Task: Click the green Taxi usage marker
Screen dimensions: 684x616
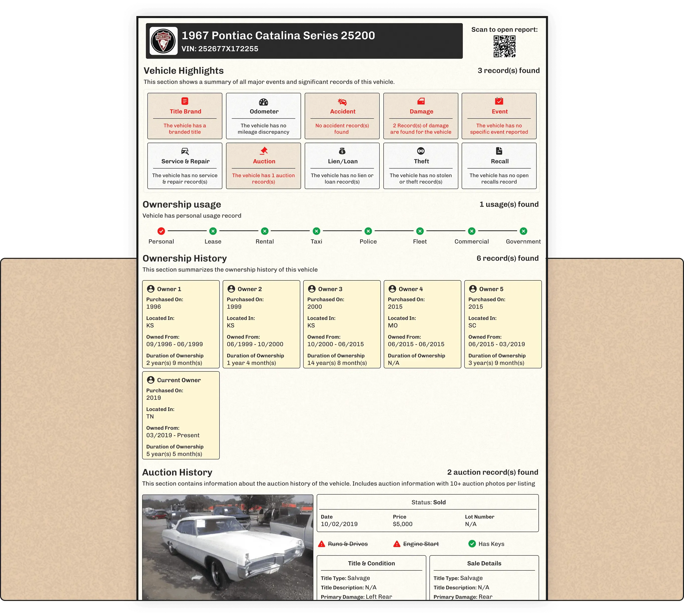Action: tap(316, 231)
